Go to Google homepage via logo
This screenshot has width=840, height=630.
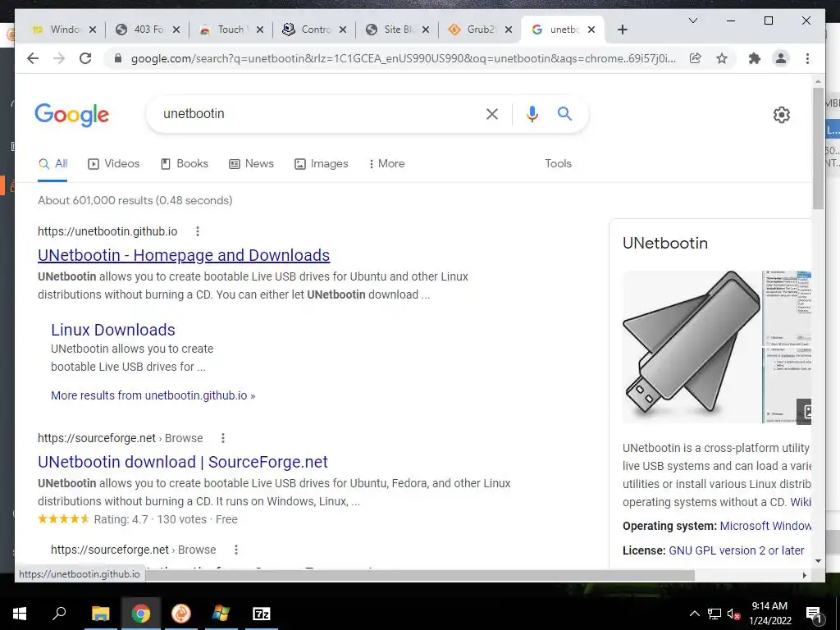click(x=72, y=115)
